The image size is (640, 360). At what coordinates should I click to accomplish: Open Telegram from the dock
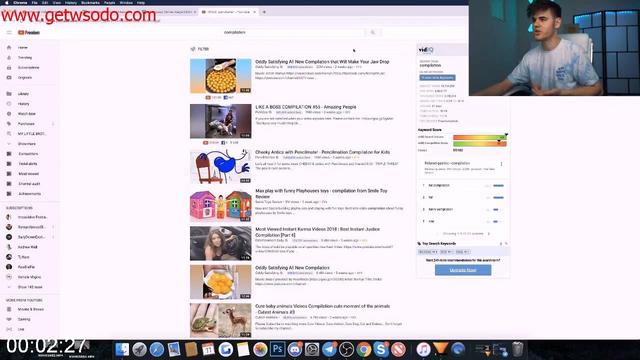click(x=329, y=349)
